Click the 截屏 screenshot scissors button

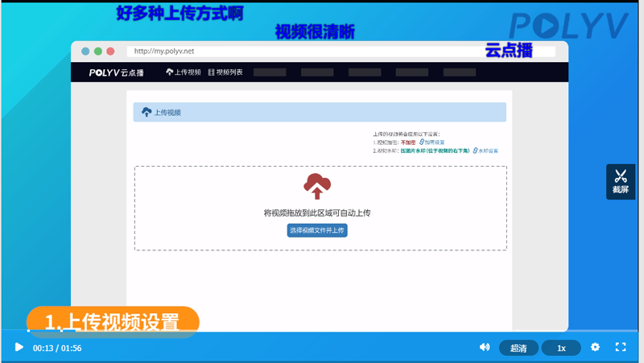[621, 181]
